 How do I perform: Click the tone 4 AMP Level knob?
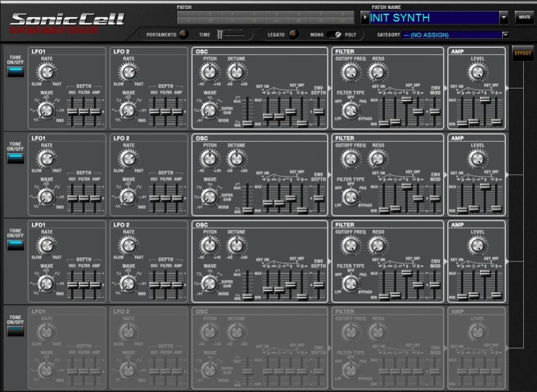pos(477,332)
